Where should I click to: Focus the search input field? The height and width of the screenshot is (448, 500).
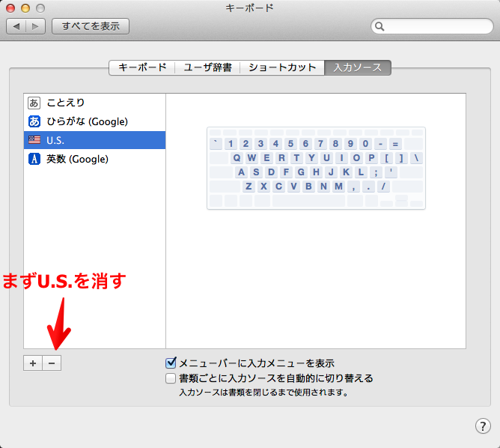432,26
